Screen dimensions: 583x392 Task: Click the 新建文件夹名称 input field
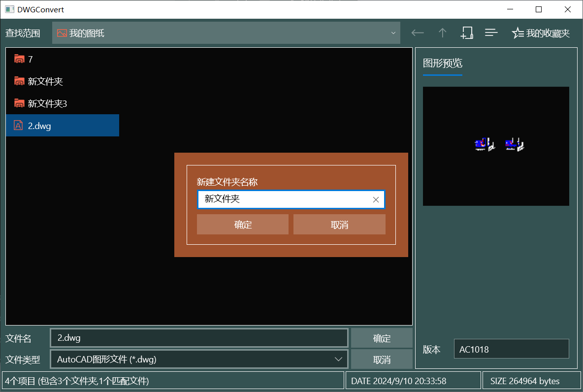point(291,199)
